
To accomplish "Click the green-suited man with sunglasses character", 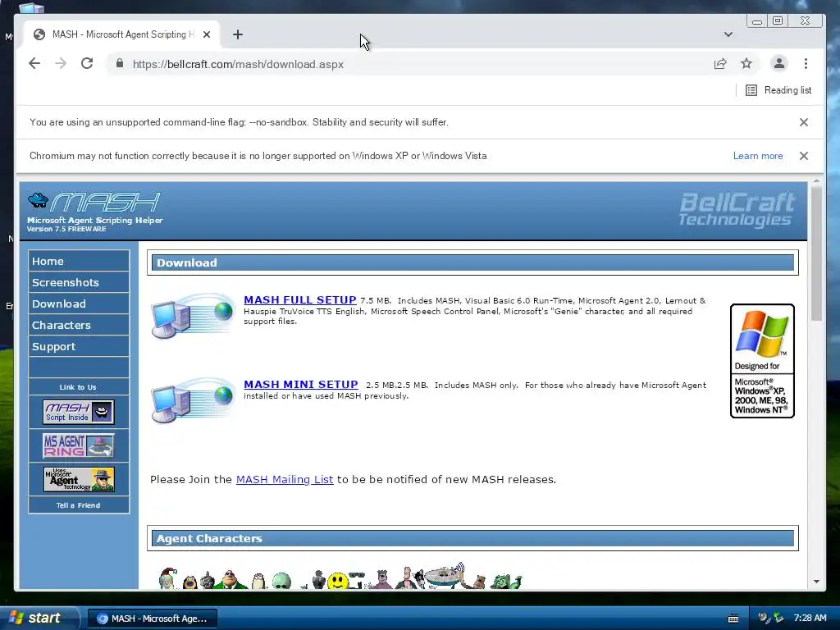I will [231, 580].
